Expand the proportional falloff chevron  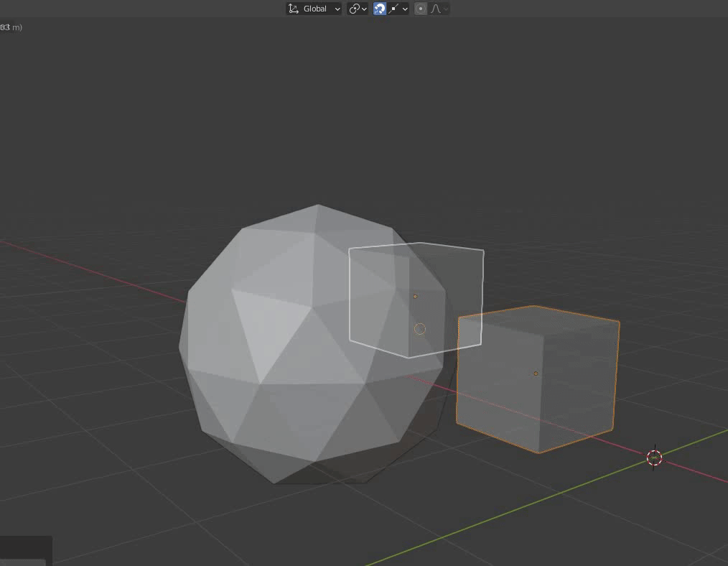(446, 9)
